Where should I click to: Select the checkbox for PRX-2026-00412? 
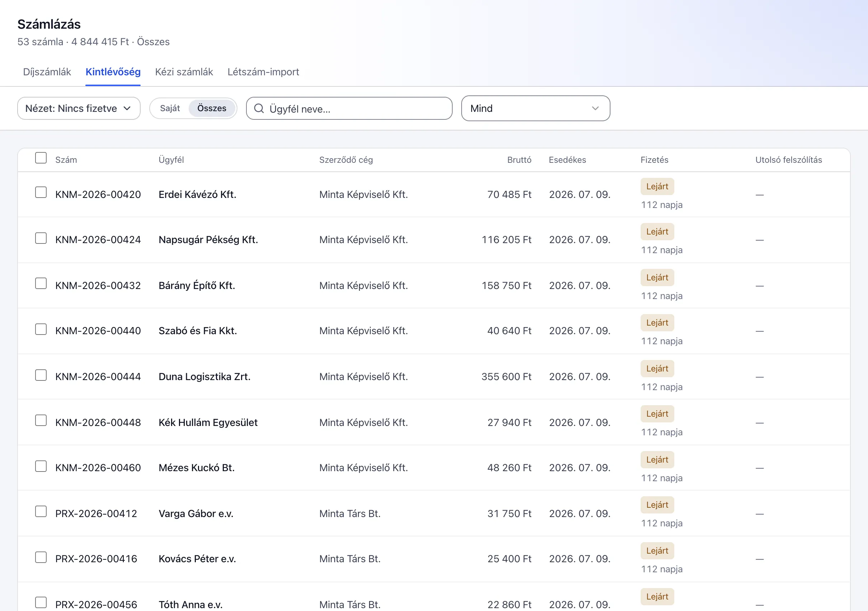[x=41, y=511]
